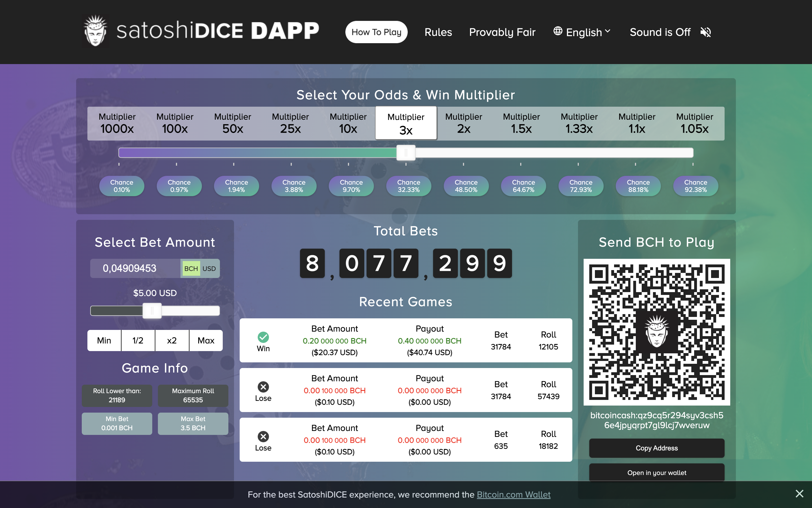Click the Roll Lower than 21189 box
812x508 pixels.
pyautogui.click(x=117, y=395)
